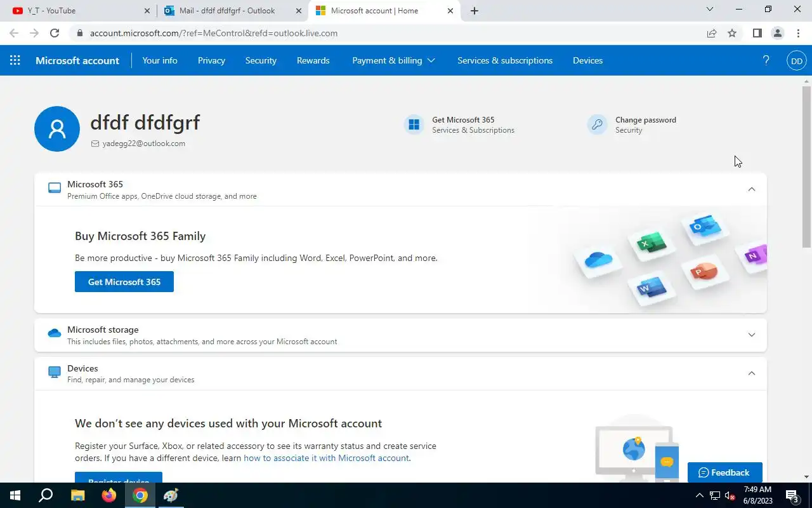Click the blue Get Microsoft 365 button
The height and width of the screenshot is (508, 812).
click(x=124, y=282)
